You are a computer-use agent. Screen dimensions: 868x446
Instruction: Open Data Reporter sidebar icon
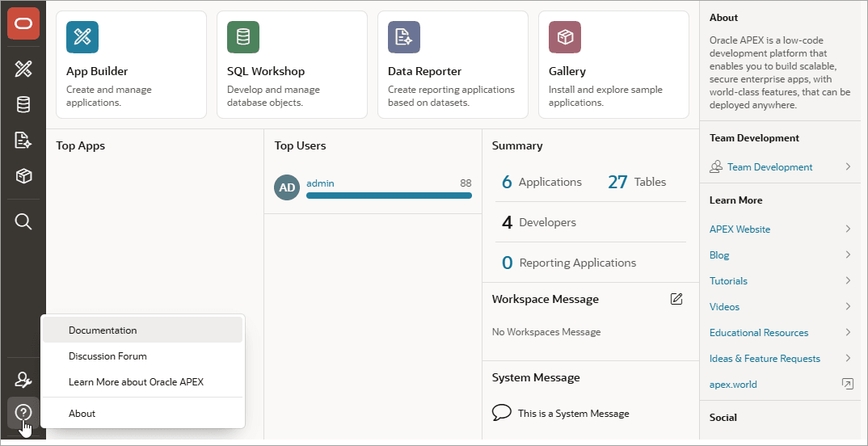[x=23, y=141]
